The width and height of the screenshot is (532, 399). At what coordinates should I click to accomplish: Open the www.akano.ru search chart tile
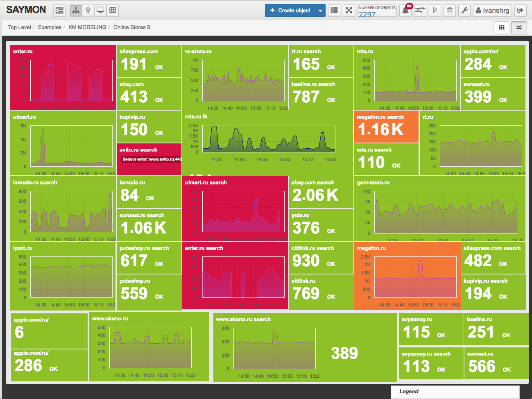[x=305, y=347]
